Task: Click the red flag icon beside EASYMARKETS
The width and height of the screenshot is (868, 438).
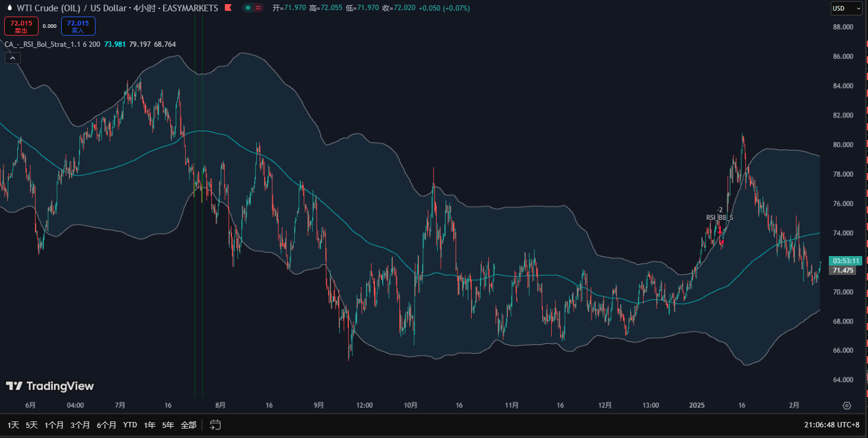Action: [x=228, y=8]
